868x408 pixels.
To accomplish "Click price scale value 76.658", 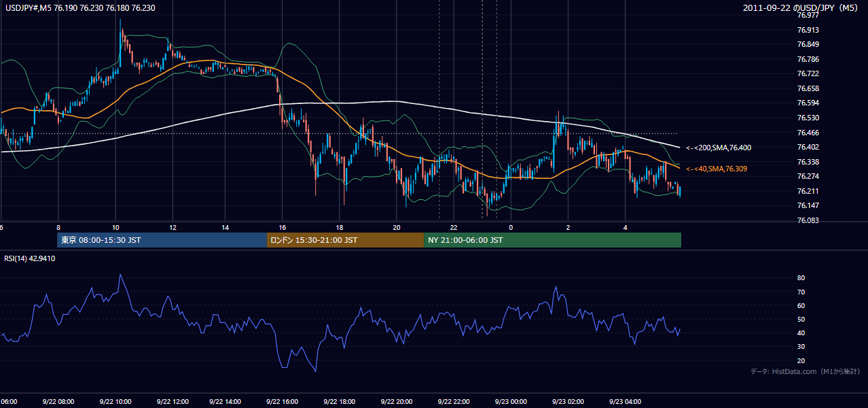I will [x=808, y=88].
